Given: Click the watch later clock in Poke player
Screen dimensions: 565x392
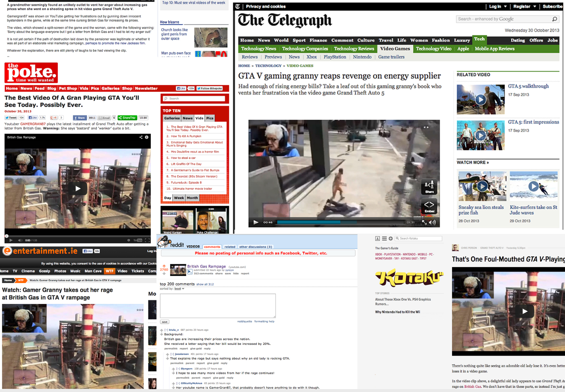Looking at the screenshot, I should (128, 240).
